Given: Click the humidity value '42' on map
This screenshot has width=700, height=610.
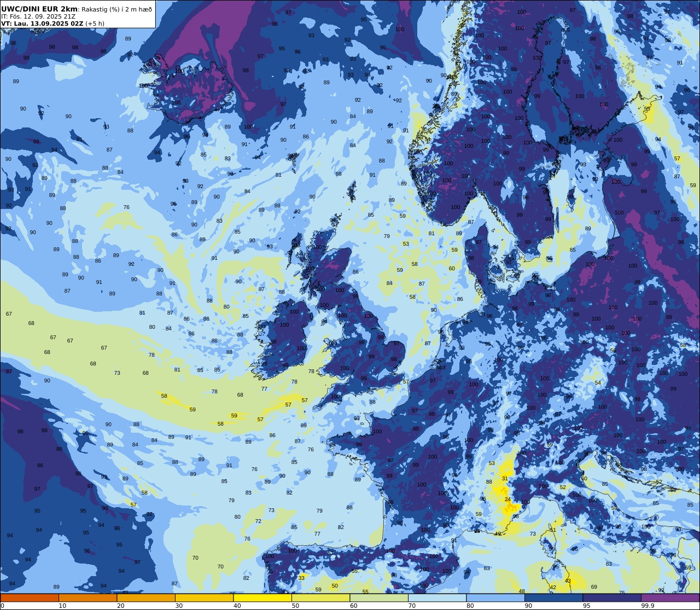Looking at the screenshot, I should (553, 588).
